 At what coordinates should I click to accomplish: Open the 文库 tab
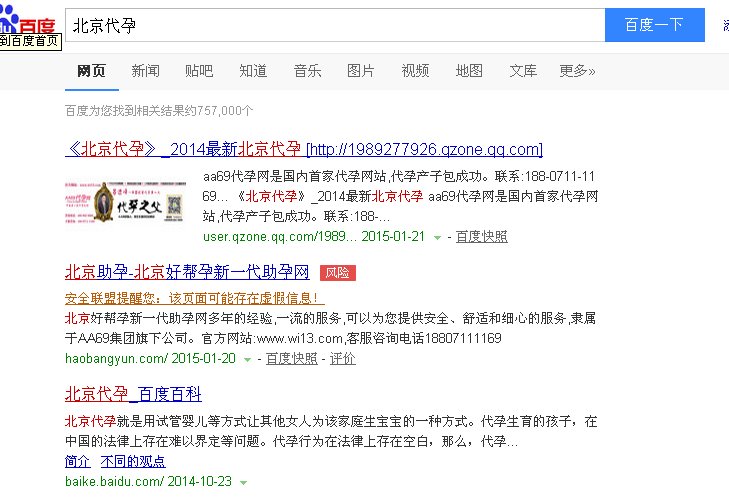[523, 71]
